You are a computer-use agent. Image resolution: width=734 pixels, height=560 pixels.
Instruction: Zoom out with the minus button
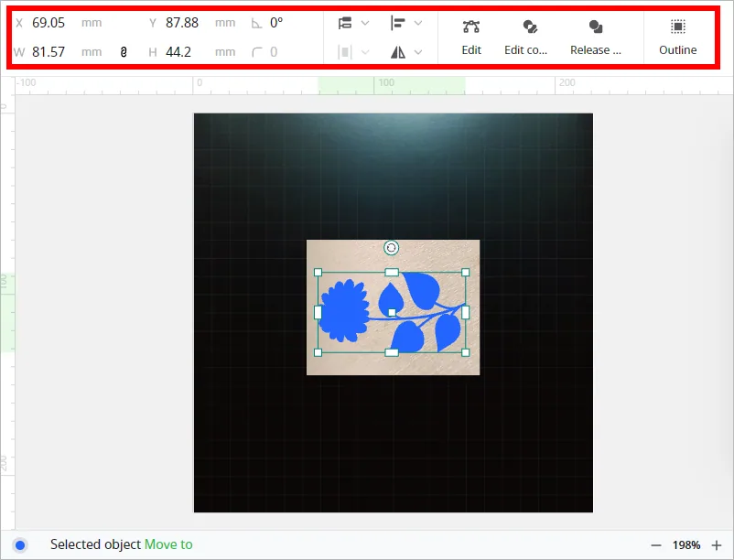point(656,545)
